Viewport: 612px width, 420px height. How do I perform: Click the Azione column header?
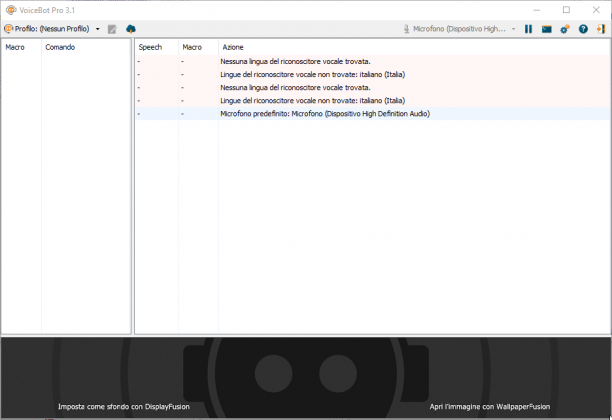click(415, 47)
